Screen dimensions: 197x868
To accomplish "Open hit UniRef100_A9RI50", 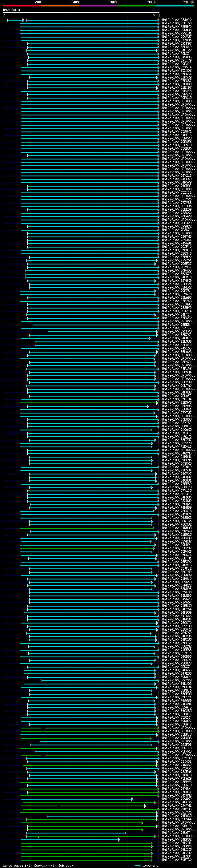I will 176,23.
